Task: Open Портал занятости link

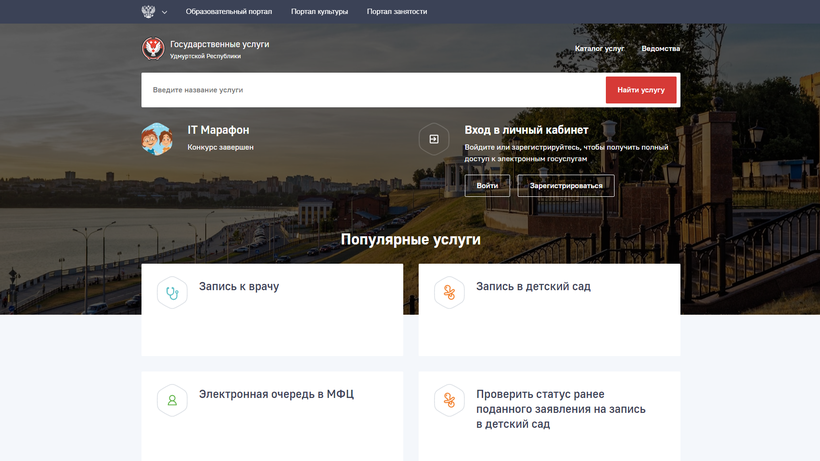Action: point(396,11)
